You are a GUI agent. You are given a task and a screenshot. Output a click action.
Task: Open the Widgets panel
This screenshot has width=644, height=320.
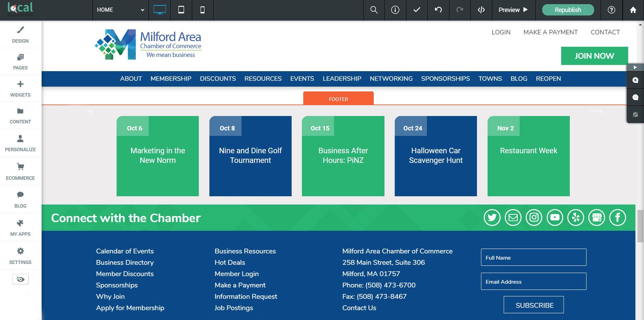(20, 89)
